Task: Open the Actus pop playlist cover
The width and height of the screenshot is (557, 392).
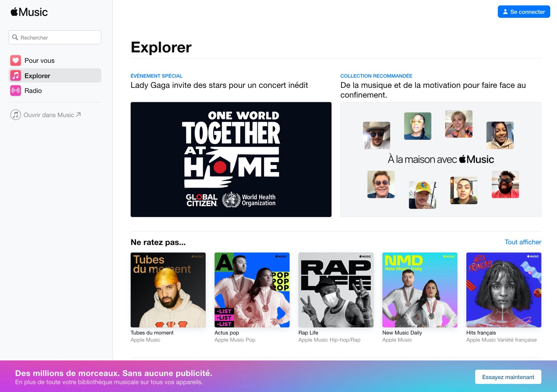Action: point(252,290)
